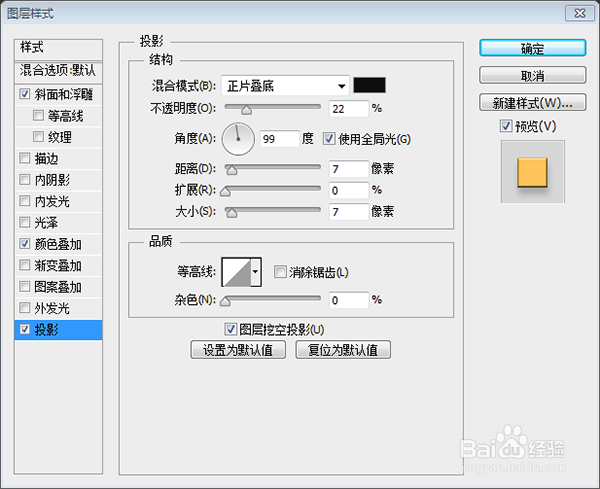
Task: Click the 杂色 value field
Action: point(349,300)
